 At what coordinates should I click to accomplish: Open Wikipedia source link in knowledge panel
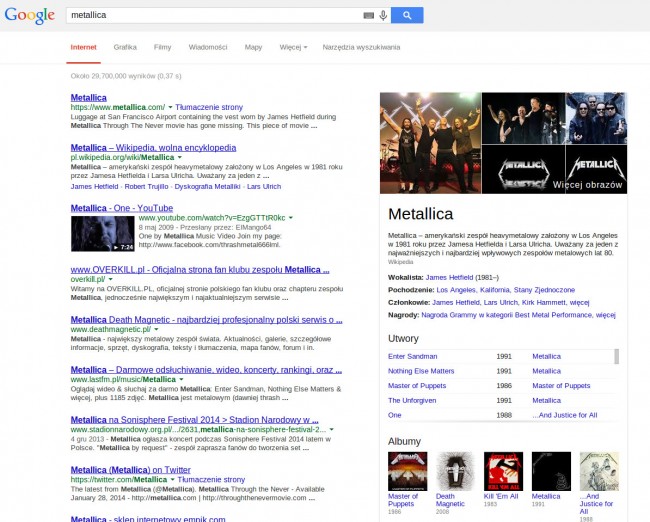tap(400, 262)
